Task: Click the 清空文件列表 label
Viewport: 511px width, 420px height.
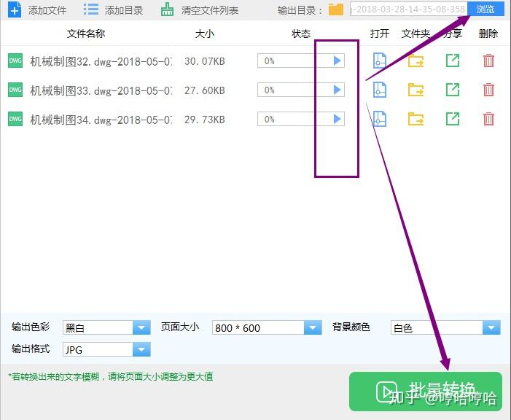Action: tap(210, 10)
